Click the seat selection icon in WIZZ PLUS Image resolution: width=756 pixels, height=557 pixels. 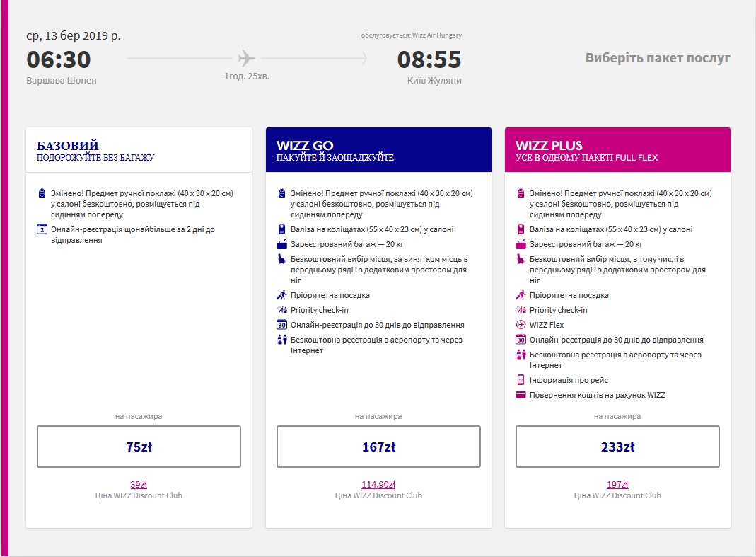pos(521,260)
